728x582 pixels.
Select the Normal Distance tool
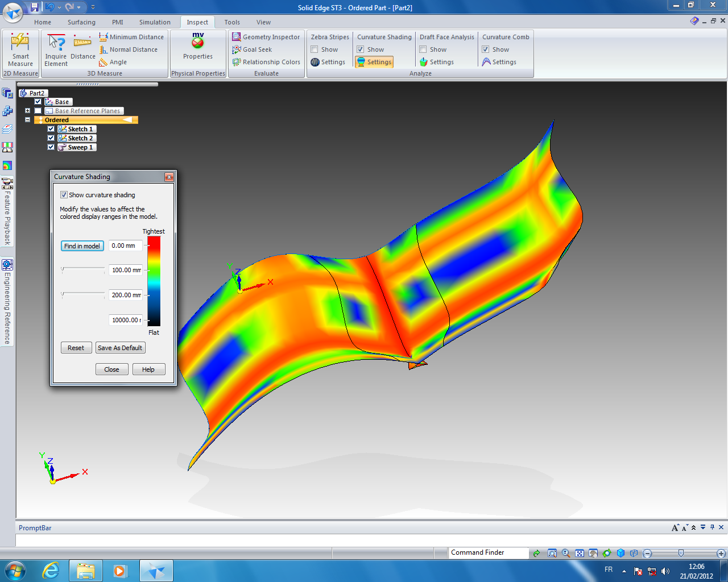pyautogui.click(x=129, y=49)
